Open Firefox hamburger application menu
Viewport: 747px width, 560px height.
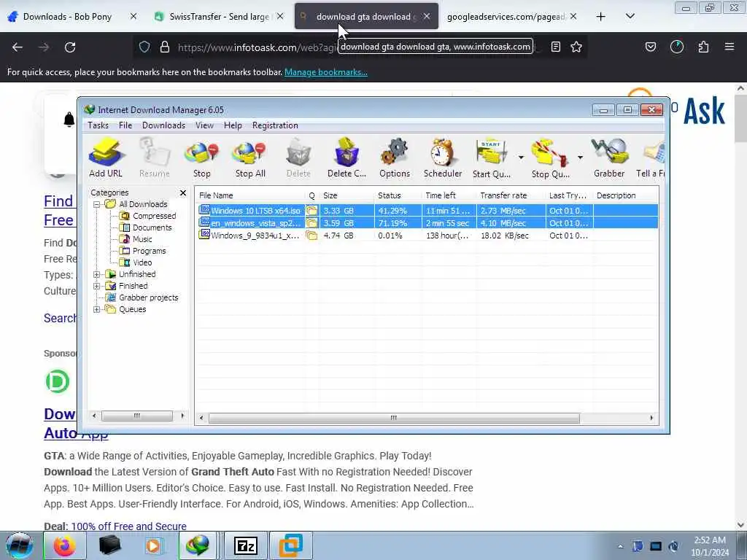[x=729, y=47]
